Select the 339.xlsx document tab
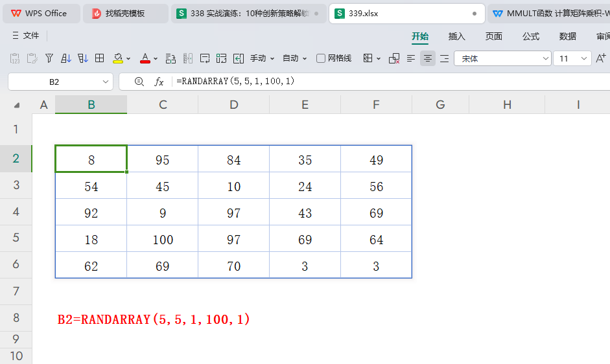 pos(407,14)
